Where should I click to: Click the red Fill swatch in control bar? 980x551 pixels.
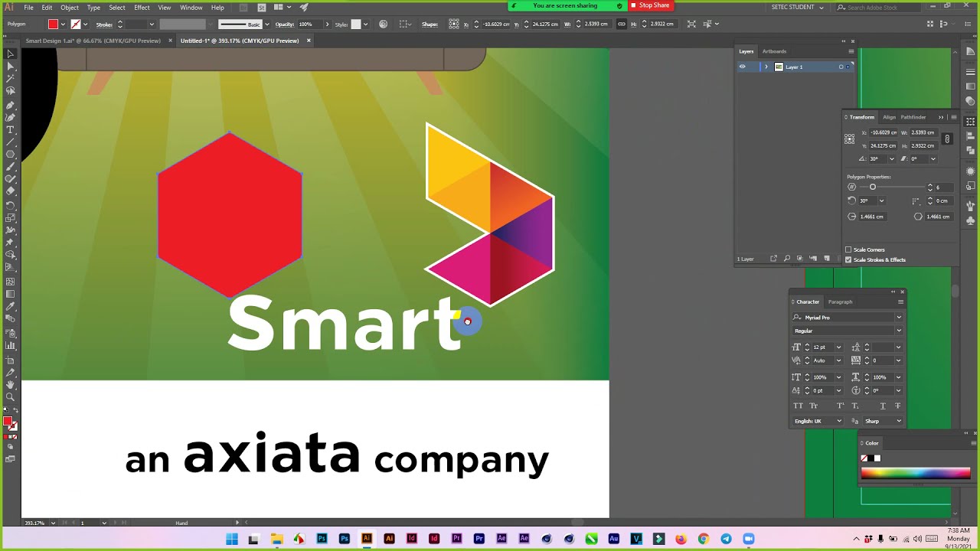[x=53, y=24]
